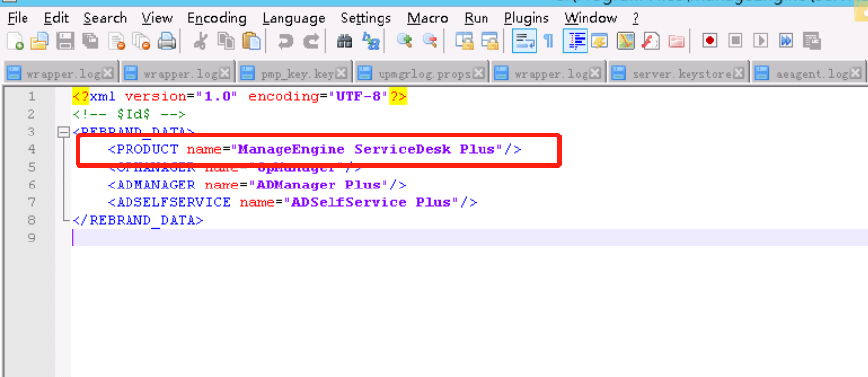
Task: Start recording a macro
Action: [x=710, y=41]
